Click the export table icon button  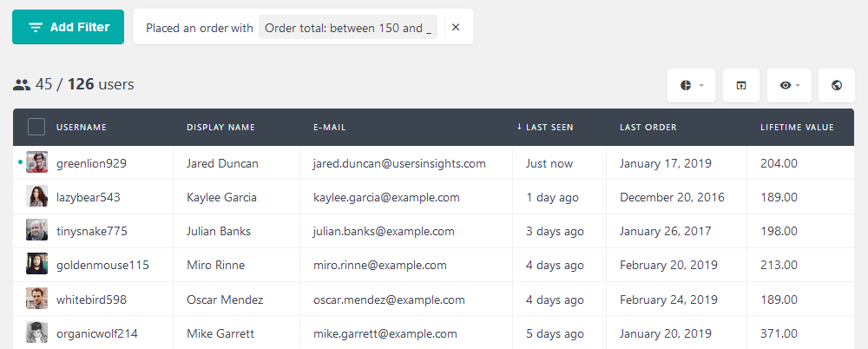pos(741,85)
